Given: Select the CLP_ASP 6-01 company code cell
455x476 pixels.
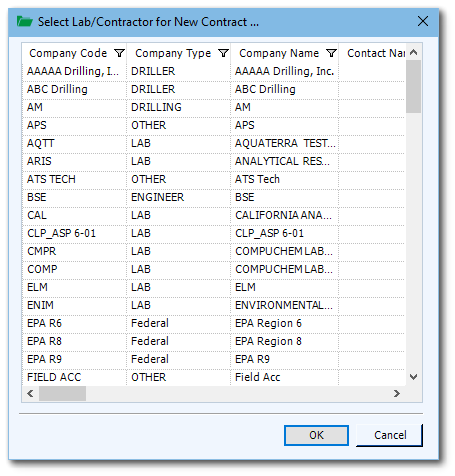Looking at the screenshot, I should click(74, 233).
